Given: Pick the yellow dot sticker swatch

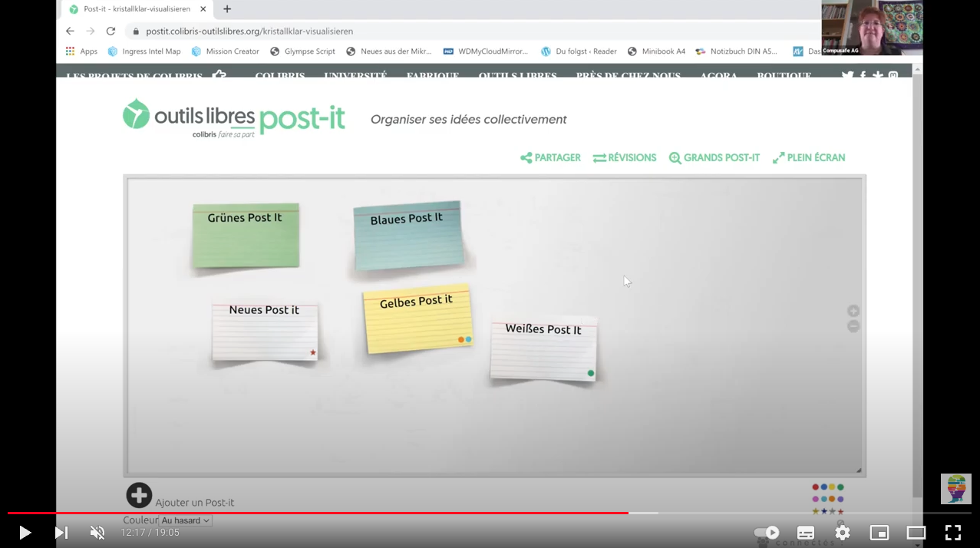Looking at the screenshot, I should (832, 487).
